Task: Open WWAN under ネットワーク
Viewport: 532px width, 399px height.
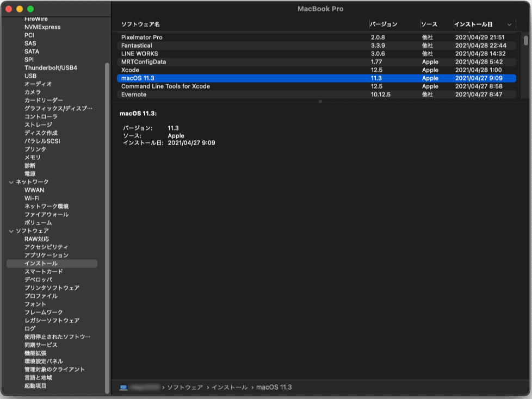Action: click(x=34, y=190)
